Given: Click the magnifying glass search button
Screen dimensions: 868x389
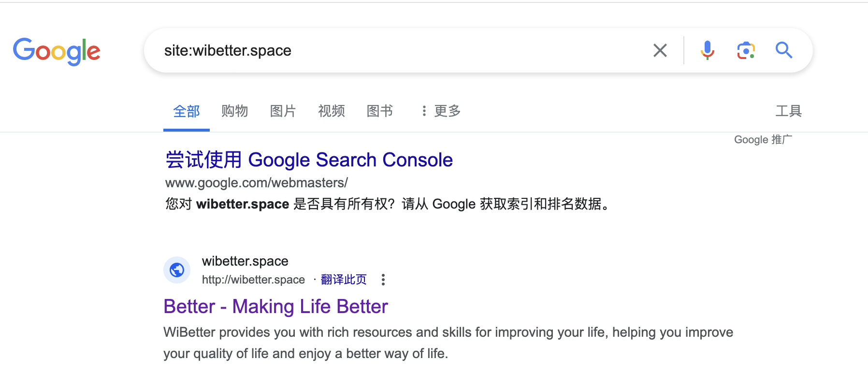Looking at the screenshot, I should (x=783, y=50).
